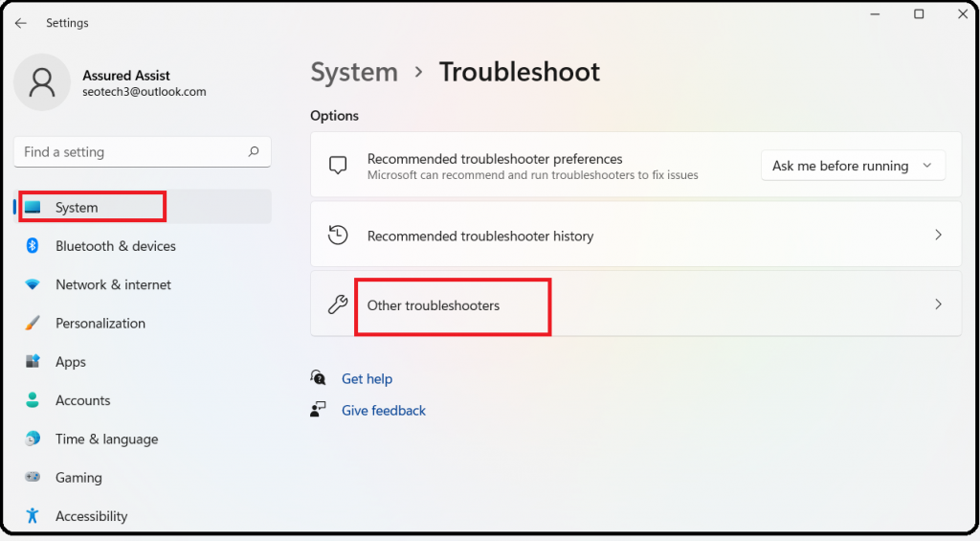Click the Assured Assist account name
The height and width of the screenshot is (541, 980).
(x=126, y=75)
